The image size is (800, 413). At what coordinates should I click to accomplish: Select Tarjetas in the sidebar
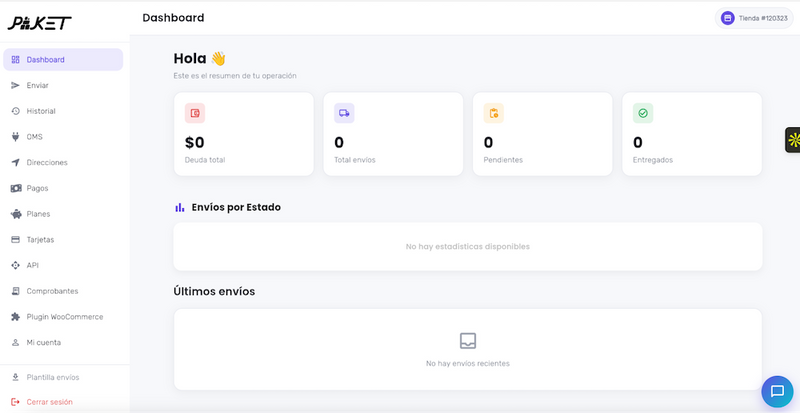pyautogui.click(x=63, y=239)
